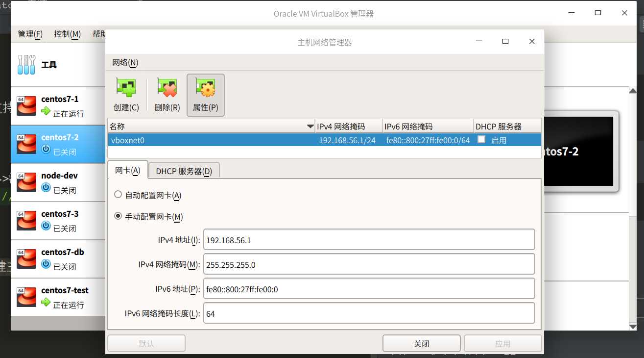Select the centos7-3 VM icon
Image resolution: width=644 pixels, height=358 pixels.
pos(26,220)
